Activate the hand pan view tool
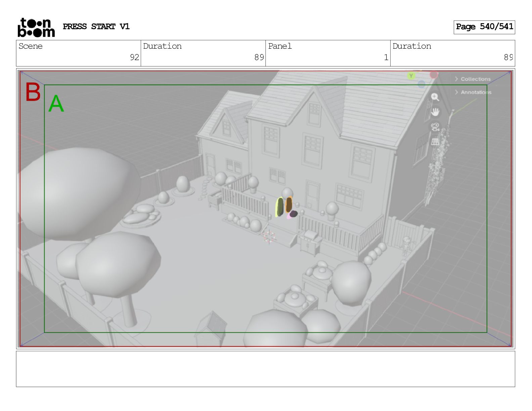The width and height of the screenshot is (532, 411). [x=435, y=112]
